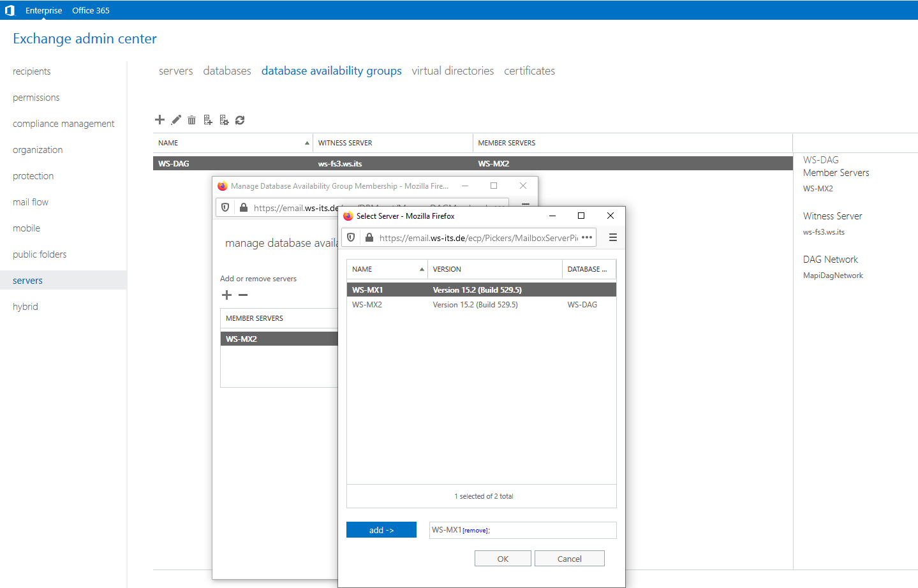The height and width of the screenshot is (588, 918).
Task: Click shield icon in Manage Membership address bar
Action: tap(225, 207)
